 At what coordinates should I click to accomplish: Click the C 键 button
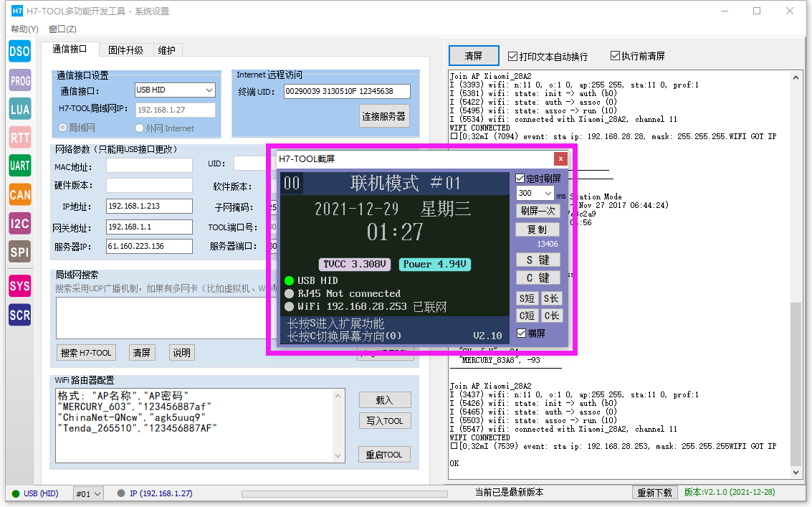(x=538, y=278)
